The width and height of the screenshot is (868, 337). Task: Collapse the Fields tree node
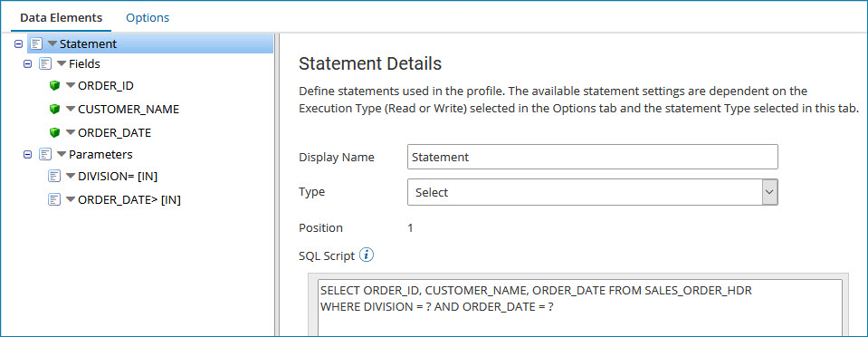tap(27, 63)
